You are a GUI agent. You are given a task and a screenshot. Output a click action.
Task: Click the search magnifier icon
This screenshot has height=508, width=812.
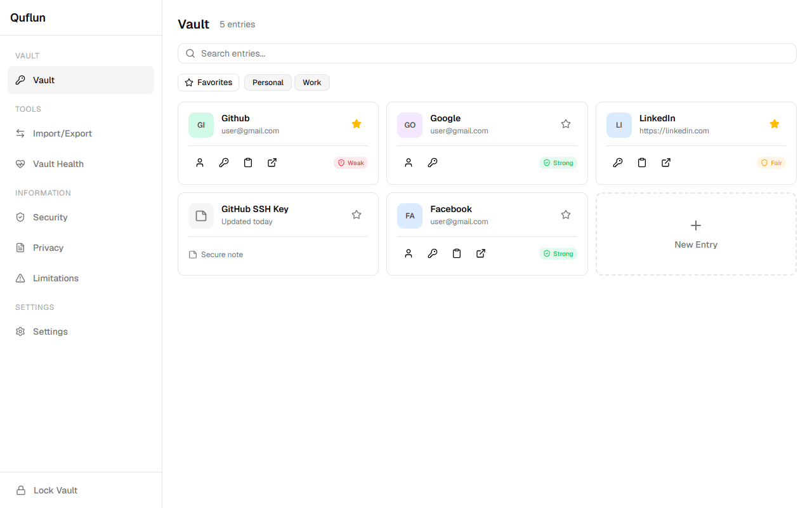[190, 53]
